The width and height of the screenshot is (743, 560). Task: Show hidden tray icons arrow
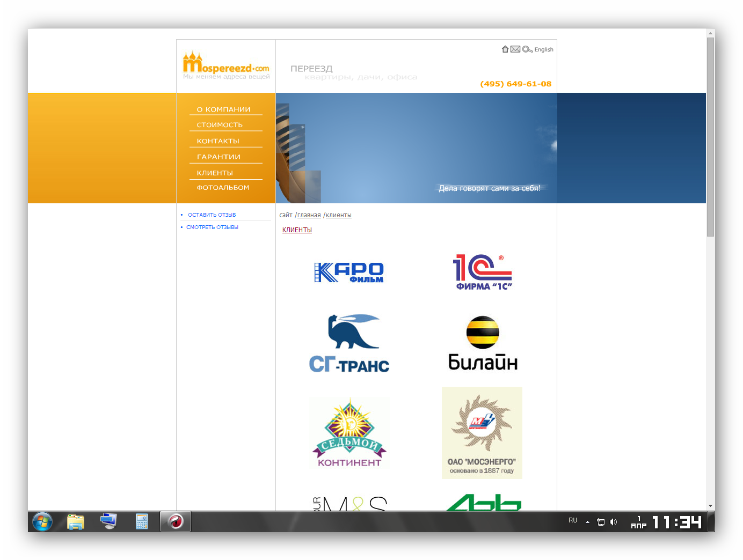click(587, 521)
